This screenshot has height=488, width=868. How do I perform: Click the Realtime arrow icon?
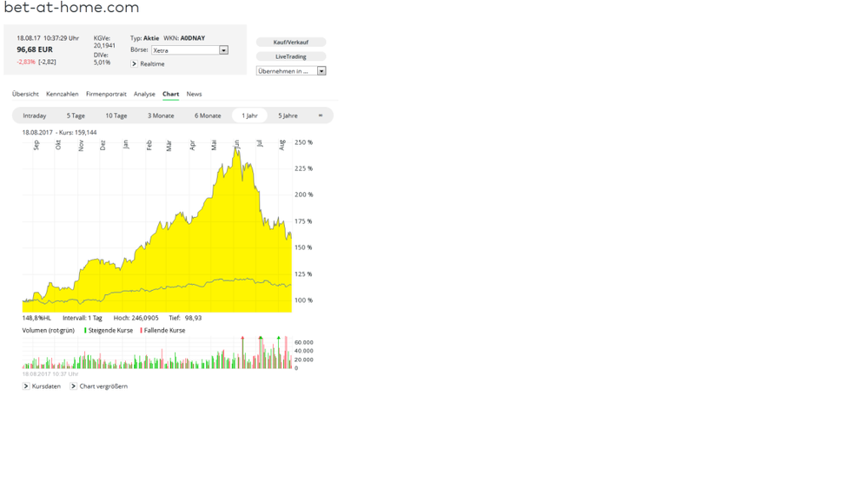135,64
